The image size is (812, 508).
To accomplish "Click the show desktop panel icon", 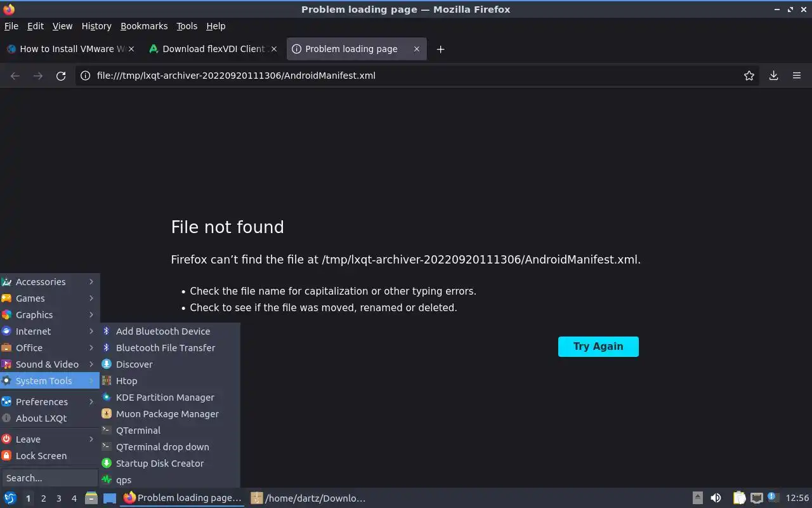I will (110, 498).
